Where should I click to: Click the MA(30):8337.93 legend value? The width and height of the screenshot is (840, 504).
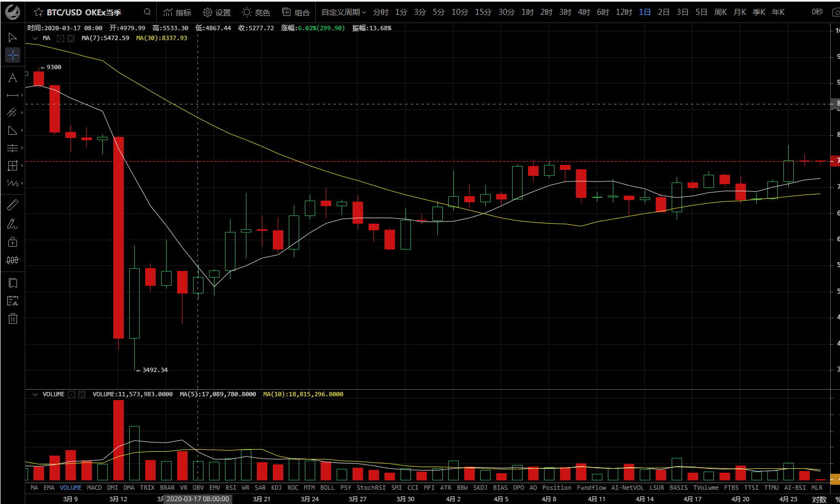tap(161, 38)
